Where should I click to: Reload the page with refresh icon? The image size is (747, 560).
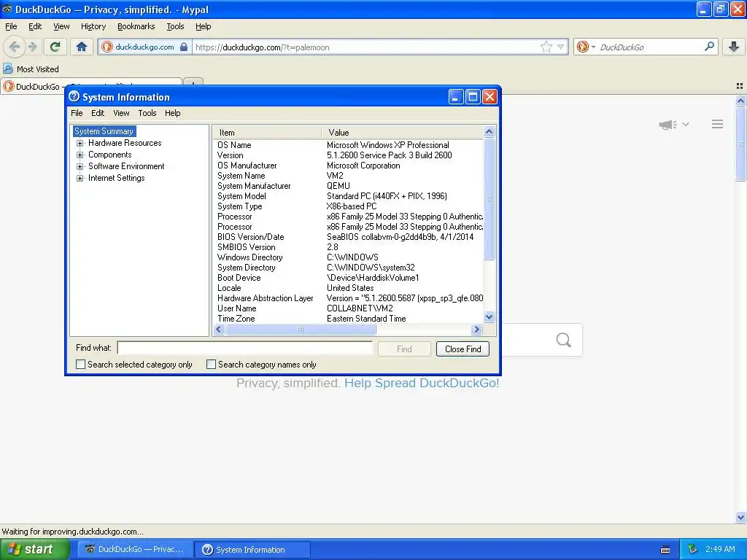(55, 47)
